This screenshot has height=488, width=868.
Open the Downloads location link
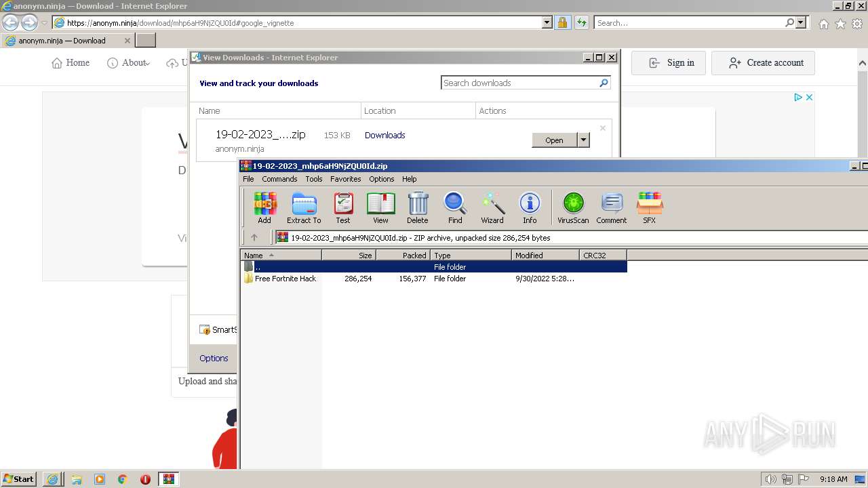[x=384, y=135]
